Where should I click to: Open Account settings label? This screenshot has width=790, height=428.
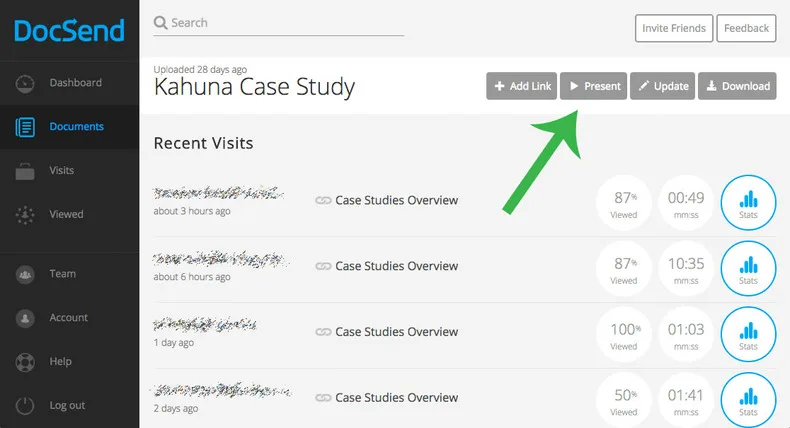point(69,318)
